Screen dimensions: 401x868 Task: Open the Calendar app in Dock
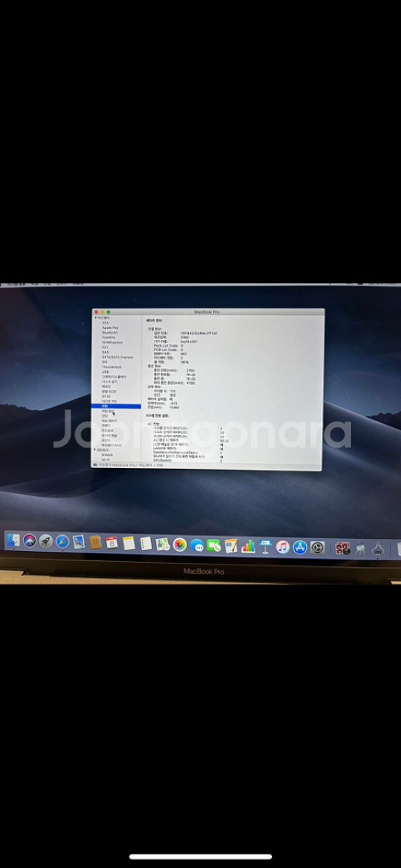tap(112, 542)
